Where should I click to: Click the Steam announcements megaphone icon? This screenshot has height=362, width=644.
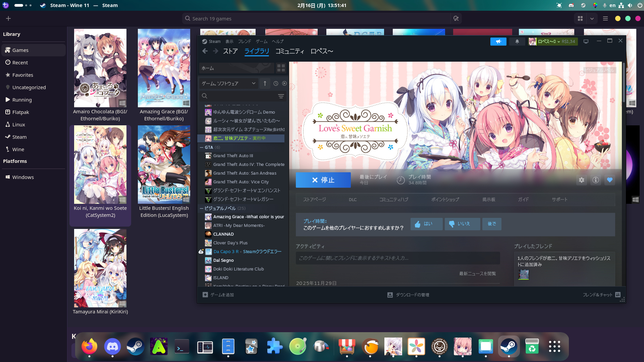click(498, 42)
